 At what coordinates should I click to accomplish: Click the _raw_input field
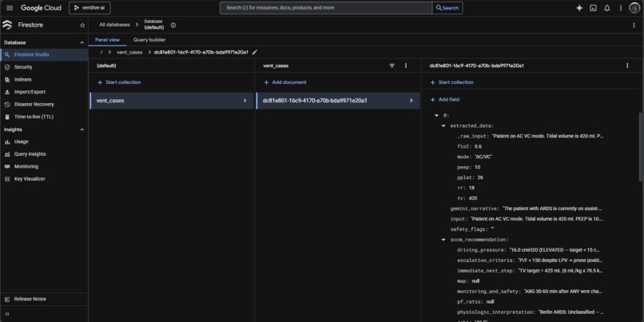(531, 136)
